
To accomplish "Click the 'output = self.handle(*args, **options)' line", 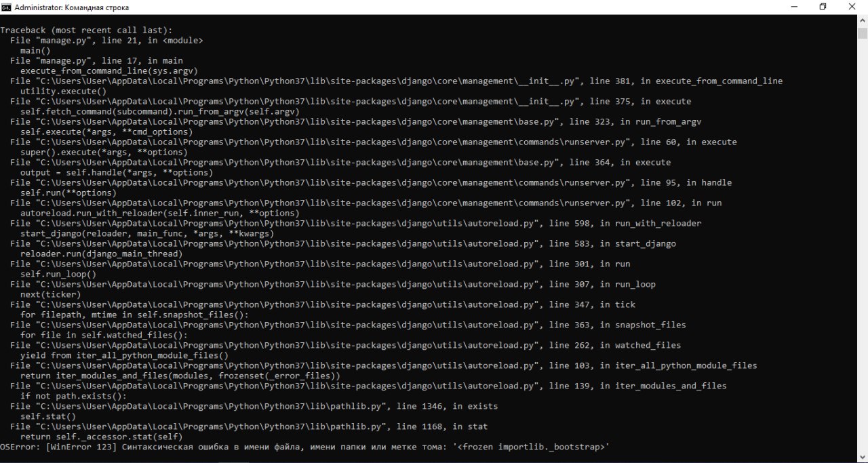I will (x=117, y=173).
